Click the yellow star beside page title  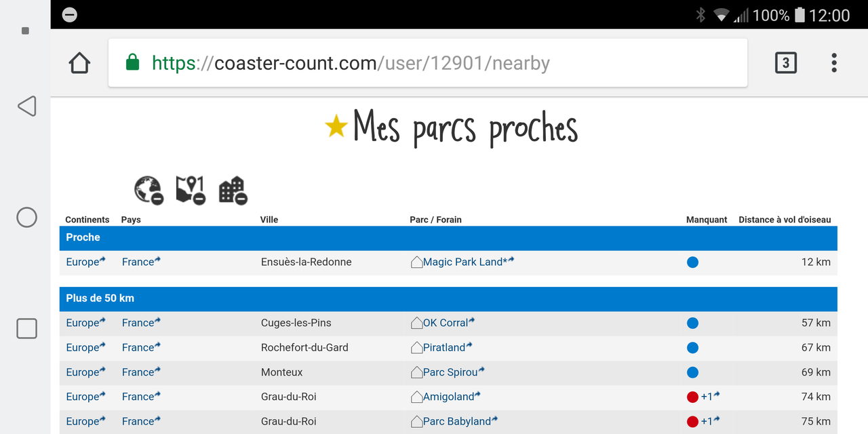click(x=336, y=126)
